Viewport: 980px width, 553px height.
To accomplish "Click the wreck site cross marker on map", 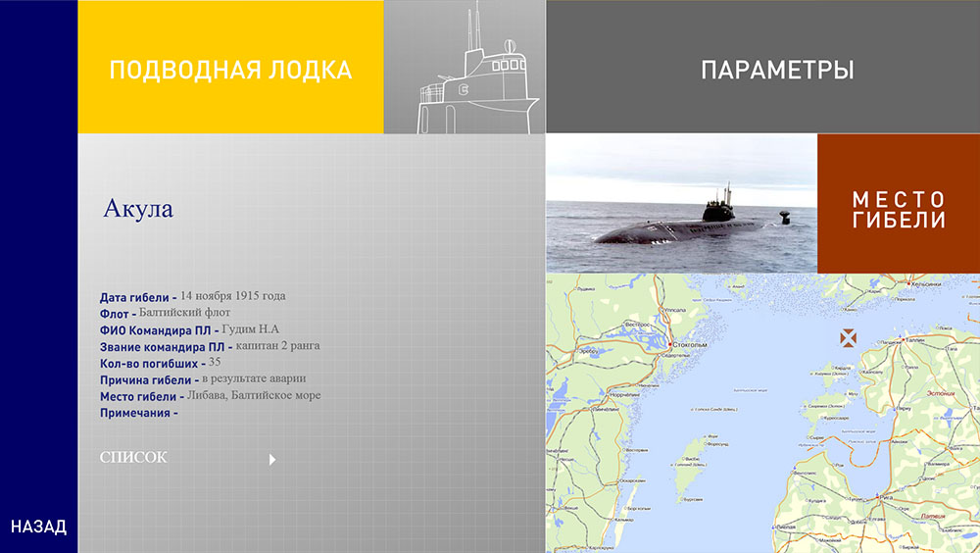I will point(848,338).
